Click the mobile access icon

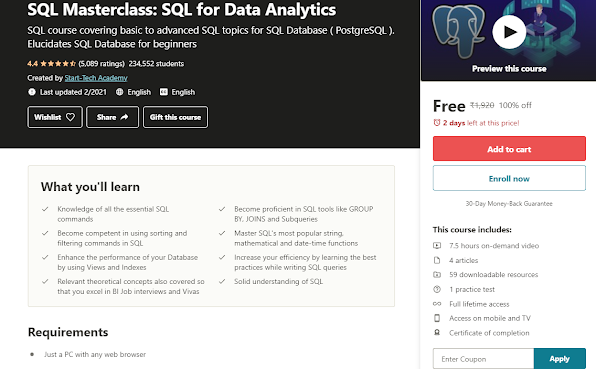point(437,318)
